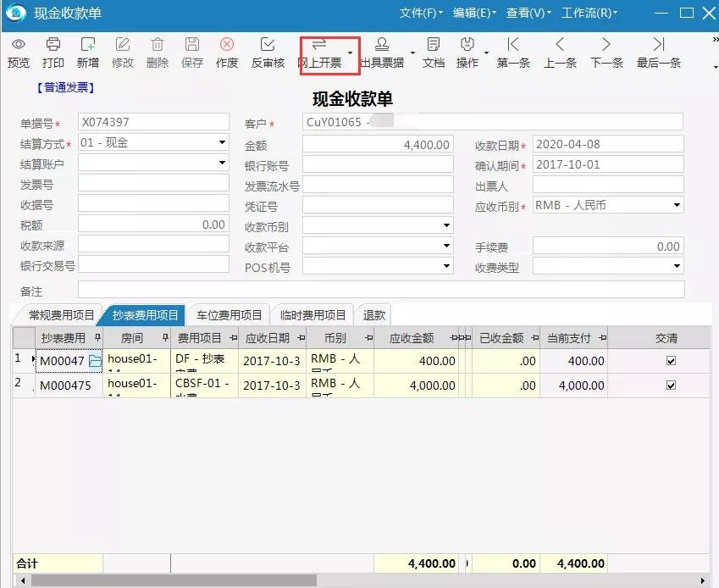Click the 发票号 input field
The image size is (719, 588).
click(153, 183)
